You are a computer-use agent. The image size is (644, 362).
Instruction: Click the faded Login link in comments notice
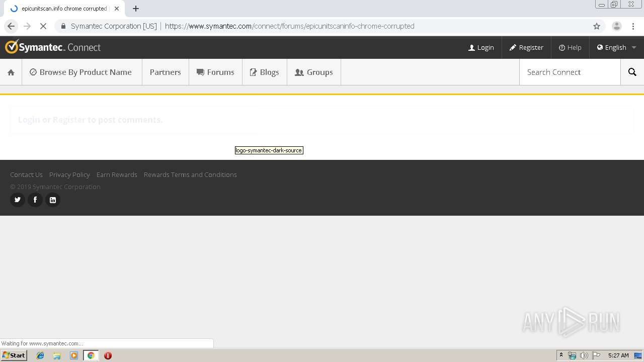[29, 120]
